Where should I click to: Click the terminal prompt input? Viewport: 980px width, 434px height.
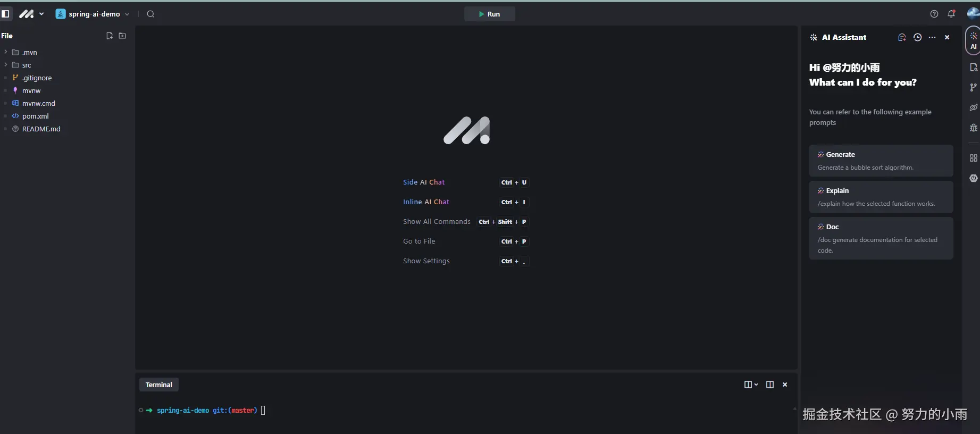click(263, 410)
